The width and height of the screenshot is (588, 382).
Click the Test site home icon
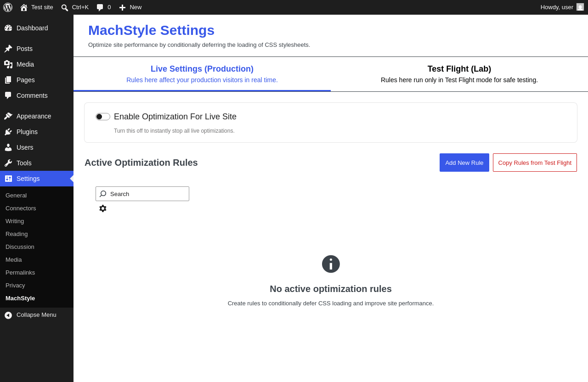(x=24, y=7)
